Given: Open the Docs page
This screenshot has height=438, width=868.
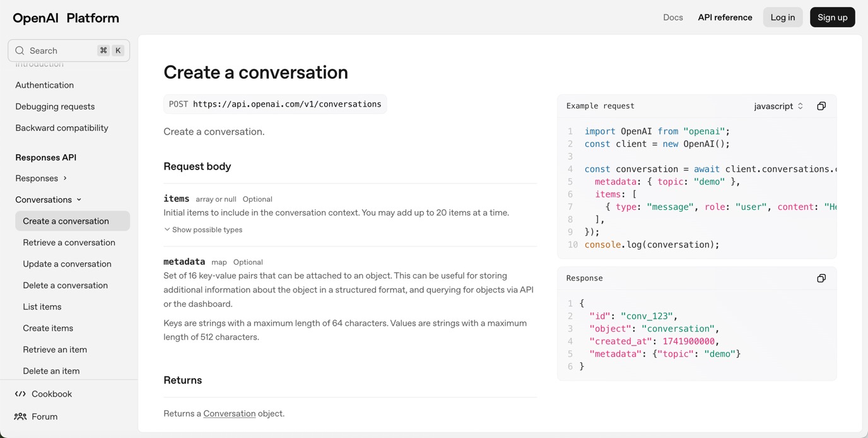Looking at the screenshot, I should [x=672, y=17].
